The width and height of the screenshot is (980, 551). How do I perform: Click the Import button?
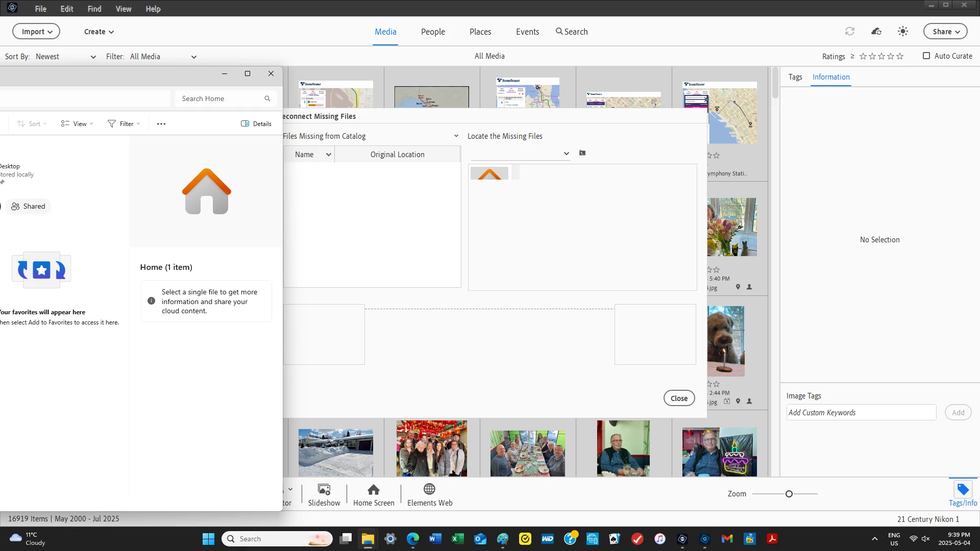tap(36, 32)
